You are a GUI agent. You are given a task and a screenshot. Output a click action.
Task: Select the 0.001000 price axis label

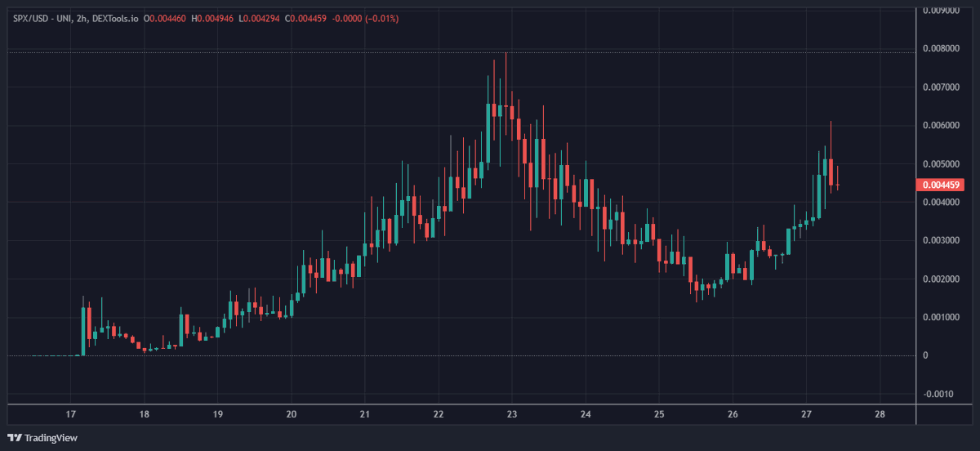942,317
